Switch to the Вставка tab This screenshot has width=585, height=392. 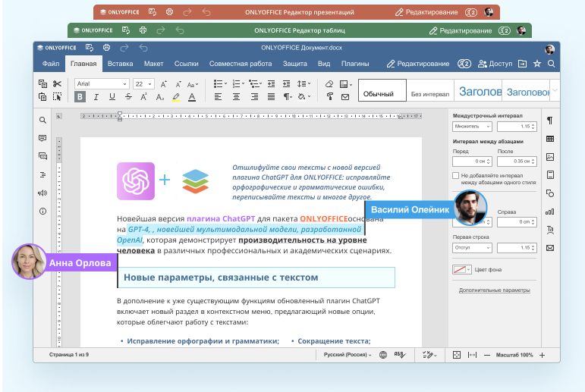click(x=120, y=64)
